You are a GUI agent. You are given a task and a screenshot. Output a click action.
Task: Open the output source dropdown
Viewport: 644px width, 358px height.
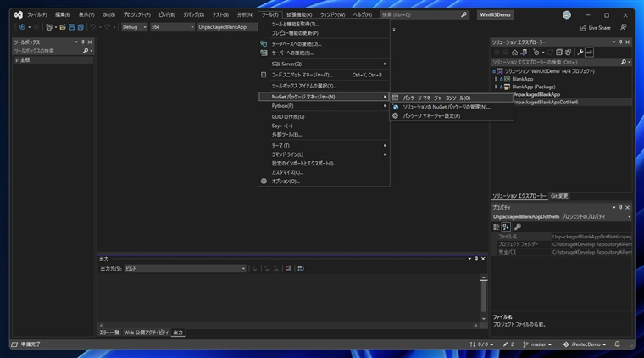pos(186,268)
